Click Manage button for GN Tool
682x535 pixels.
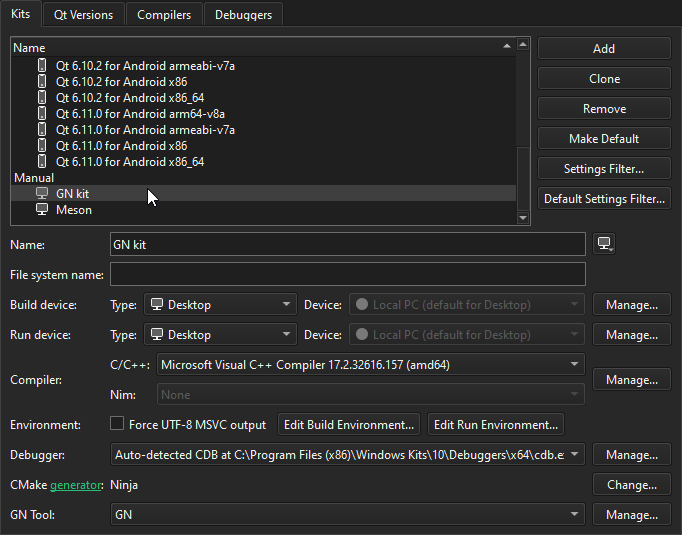point(632,515)
